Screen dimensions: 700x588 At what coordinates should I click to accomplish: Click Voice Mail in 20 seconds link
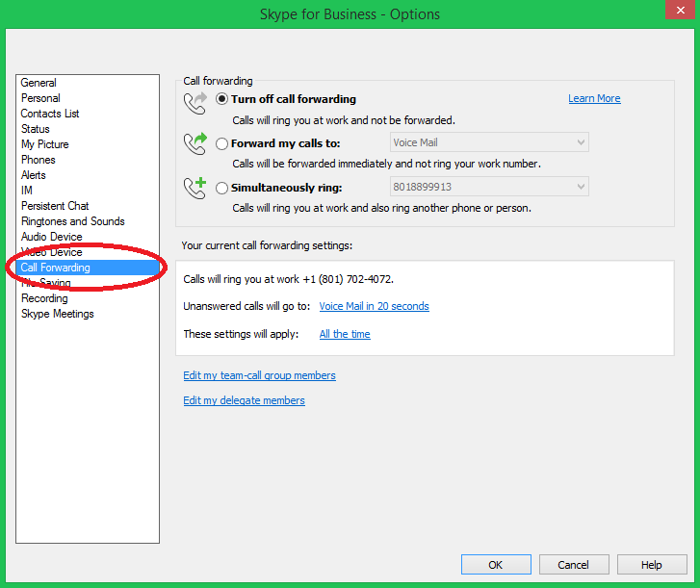pyautogui.click(x=375, y=306)
